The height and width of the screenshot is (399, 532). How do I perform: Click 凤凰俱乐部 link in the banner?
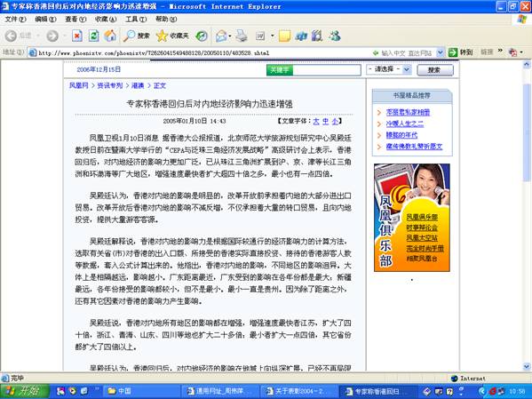(422, 217)
